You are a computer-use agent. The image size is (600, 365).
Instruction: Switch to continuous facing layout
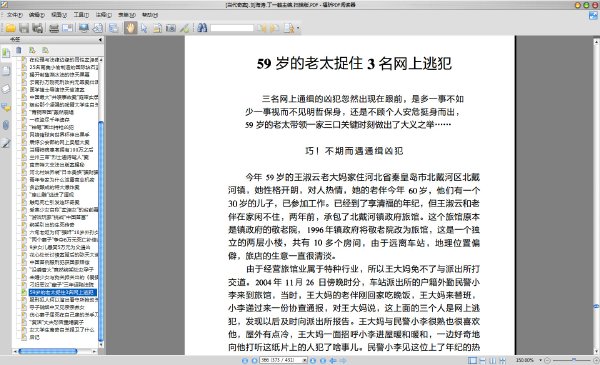[x=502, y=360]
